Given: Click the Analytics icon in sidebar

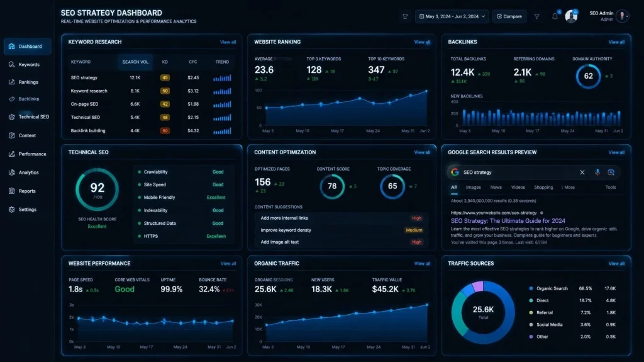Looking at the screenshot, I should 11,173.
